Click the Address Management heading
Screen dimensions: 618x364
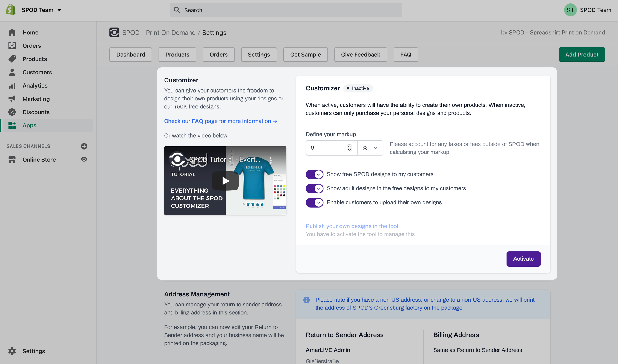coord(197,294)
